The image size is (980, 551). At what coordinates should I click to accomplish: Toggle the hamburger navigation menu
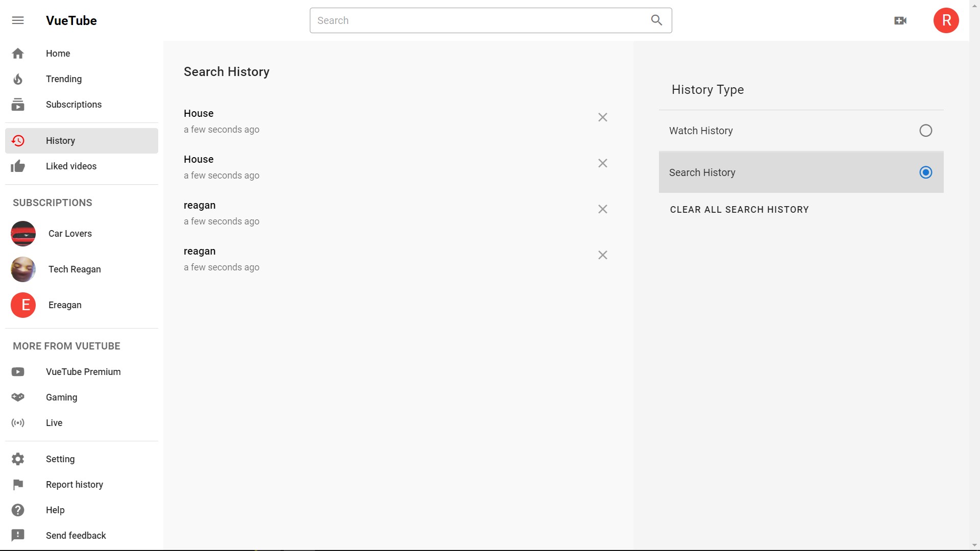coord(18,20)
